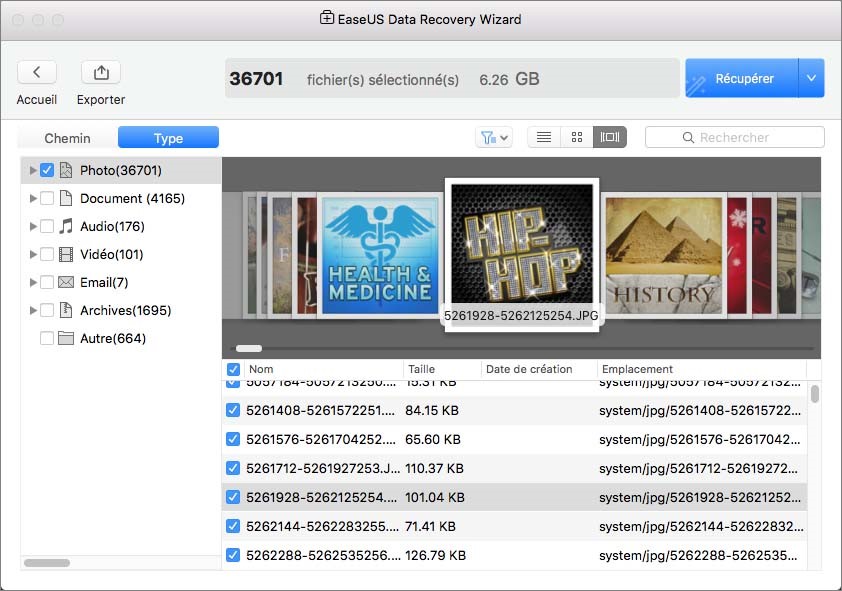The height and width of the screenshot is (591, 842).
Task: Select row with size 65.60 KB
Action: (x=516, y=440)
